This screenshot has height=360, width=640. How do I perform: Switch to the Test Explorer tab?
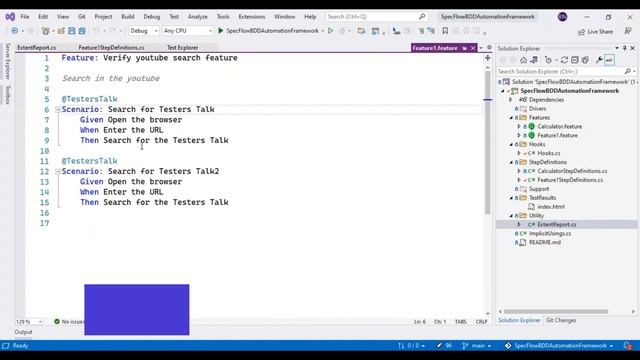click(x=182, y=48)
